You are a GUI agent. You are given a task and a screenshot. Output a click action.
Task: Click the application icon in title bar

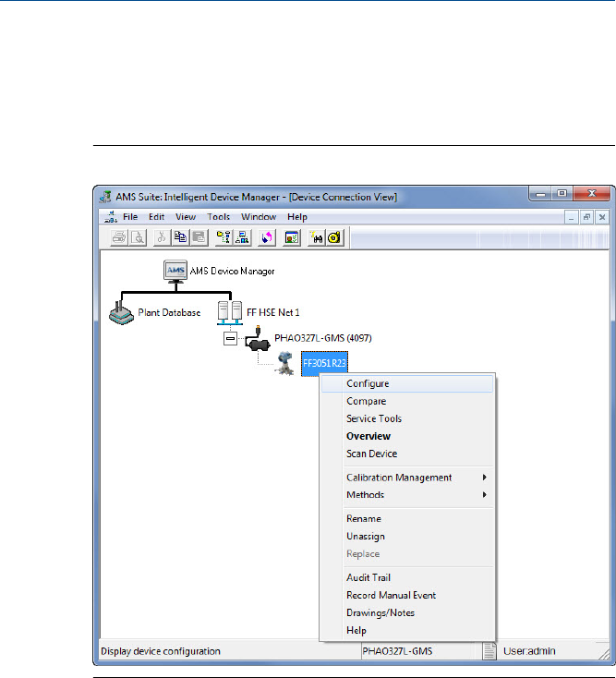pyautogui.click(x=105, y=197)
